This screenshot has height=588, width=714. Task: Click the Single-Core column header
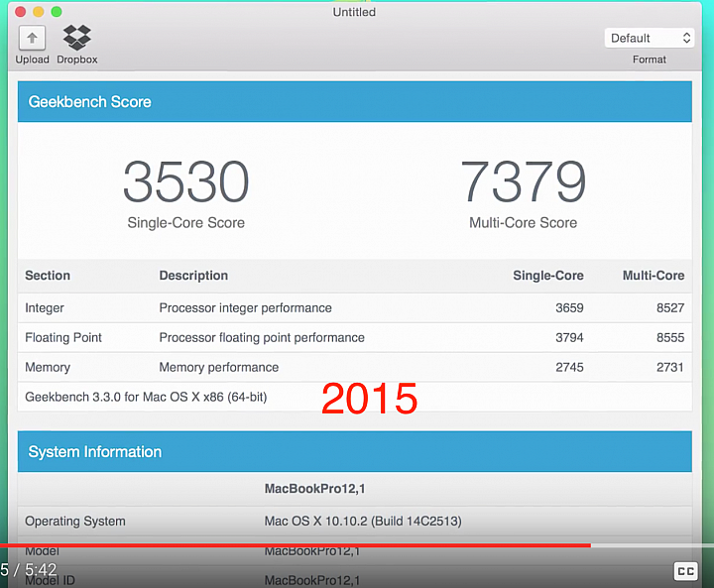click(x=548, y=276)
